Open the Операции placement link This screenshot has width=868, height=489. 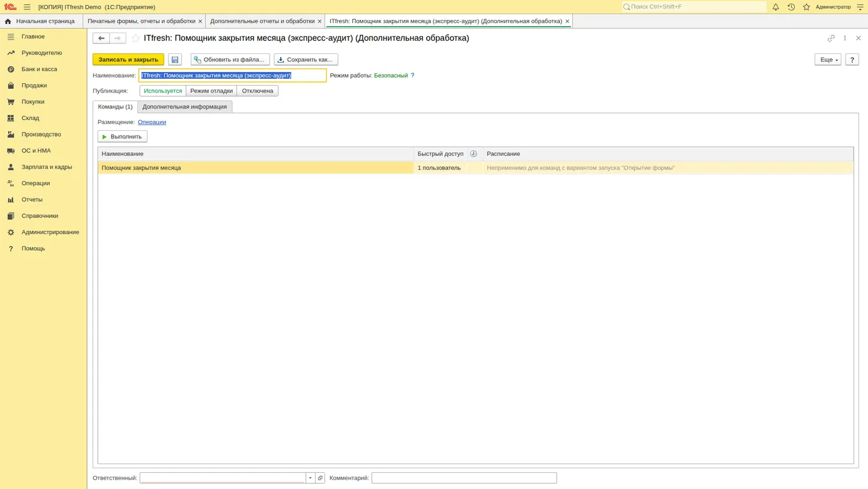coord(152,122)
